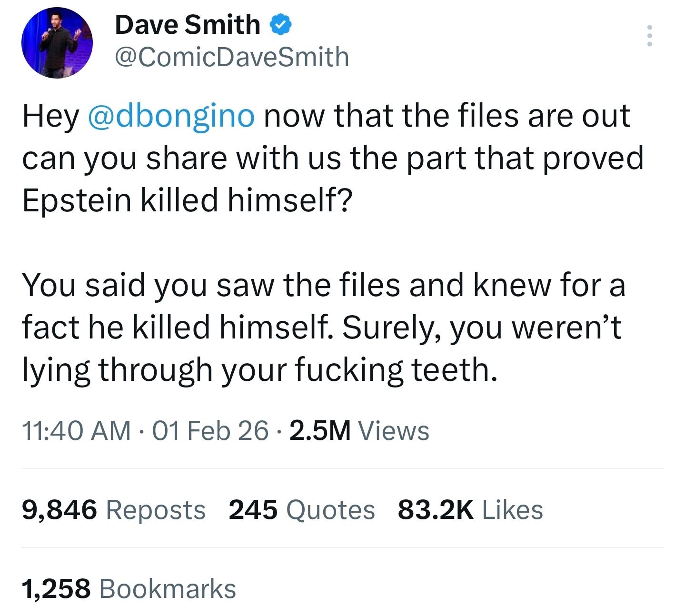Open the 245 Quotes list
This screenshot has width=685, height=616.
(302, 510)
